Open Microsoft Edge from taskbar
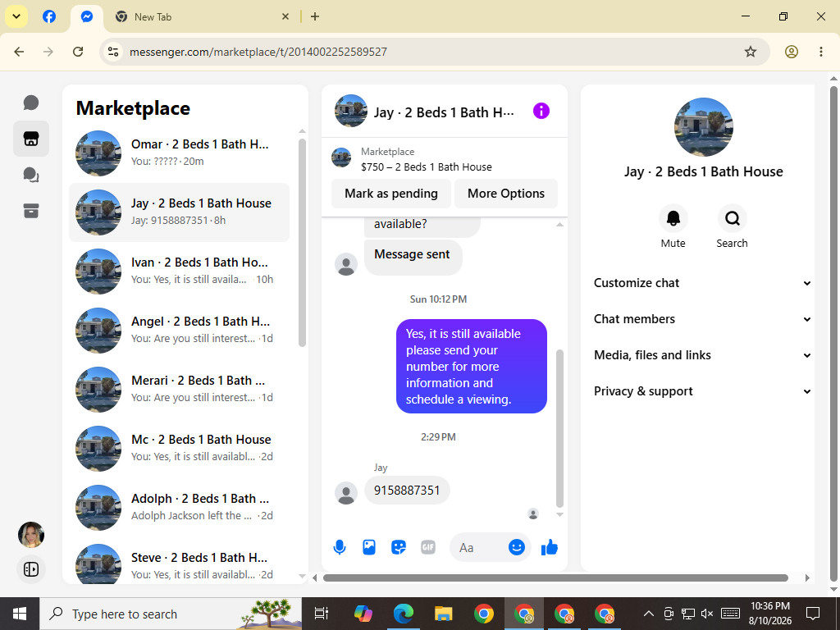The image size is (840, 630). (x=404, y=614)
